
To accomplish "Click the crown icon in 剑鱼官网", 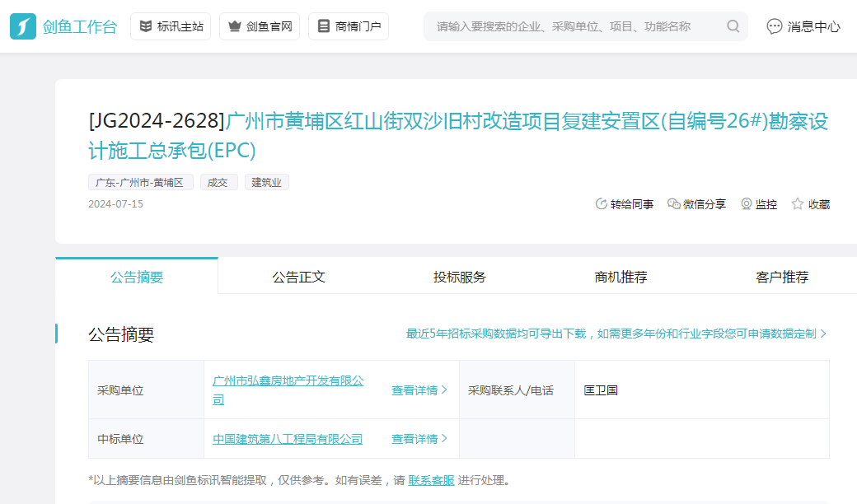I will coord(235,26).
